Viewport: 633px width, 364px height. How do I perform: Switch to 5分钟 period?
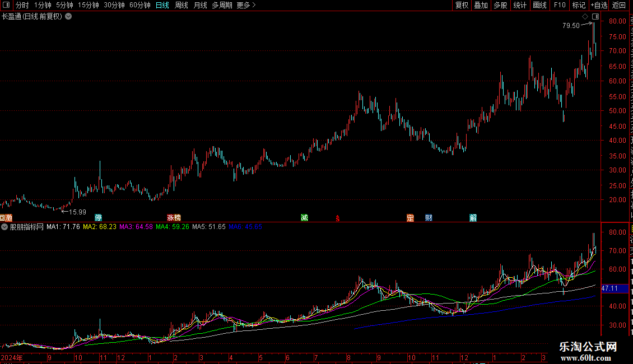64,5
